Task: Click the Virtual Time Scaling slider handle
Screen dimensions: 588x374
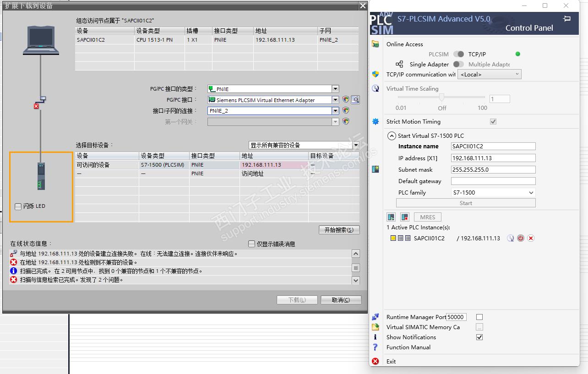Action: (x=442, y=97)
